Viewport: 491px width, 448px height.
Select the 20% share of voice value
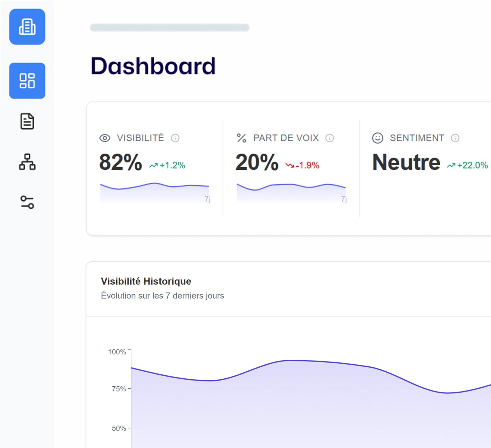pos(257,162)
